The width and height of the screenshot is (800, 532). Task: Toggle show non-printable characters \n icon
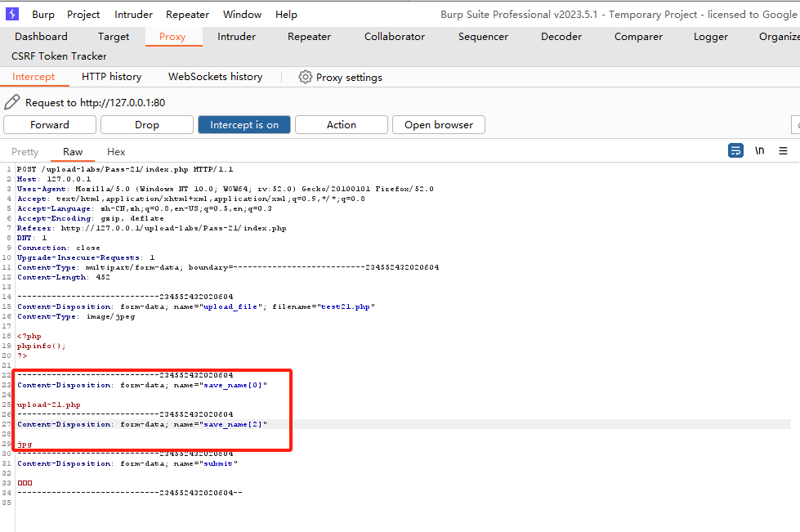(760, 150)
